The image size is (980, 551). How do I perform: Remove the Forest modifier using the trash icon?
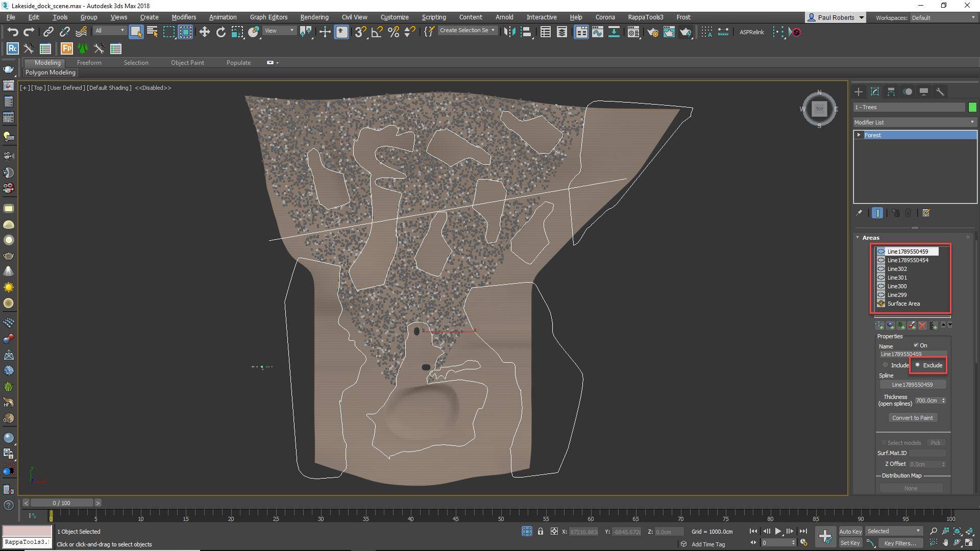point(909,213)
